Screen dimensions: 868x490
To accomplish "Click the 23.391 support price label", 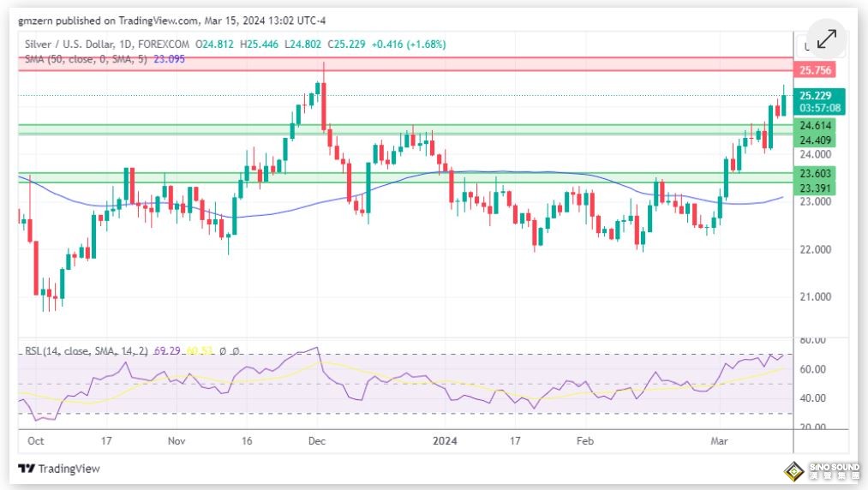I will [x=815, y=188].
